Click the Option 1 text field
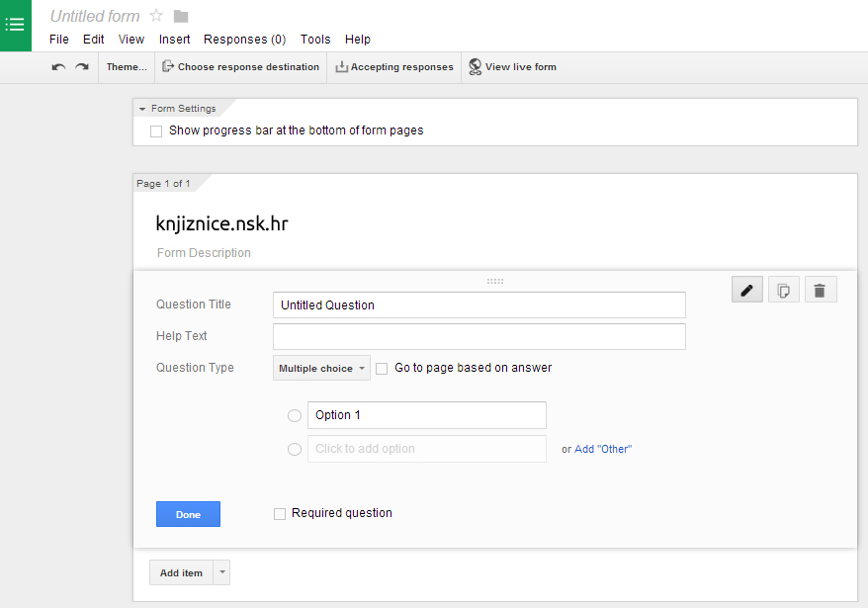This screenshot has height=608, width=868. pyautogui.click(x=427, y=415)
